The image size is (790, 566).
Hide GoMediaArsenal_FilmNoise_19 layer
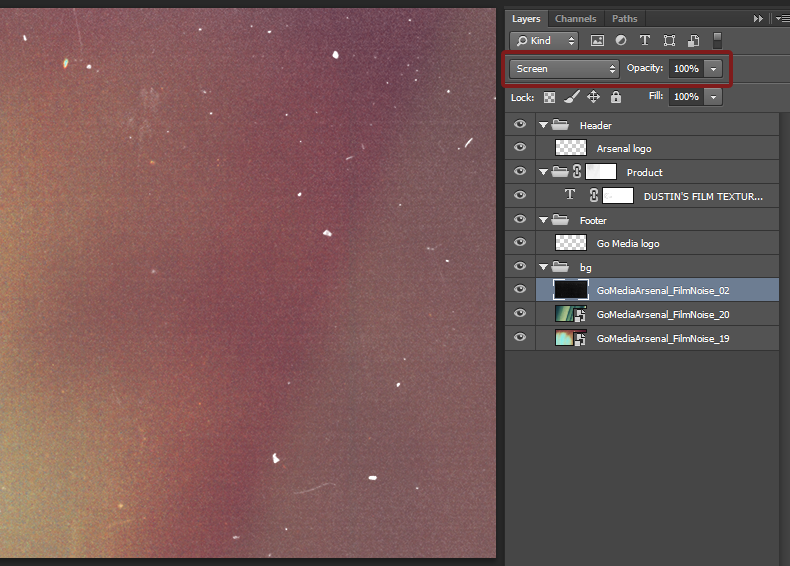click(x=520, y=337)
